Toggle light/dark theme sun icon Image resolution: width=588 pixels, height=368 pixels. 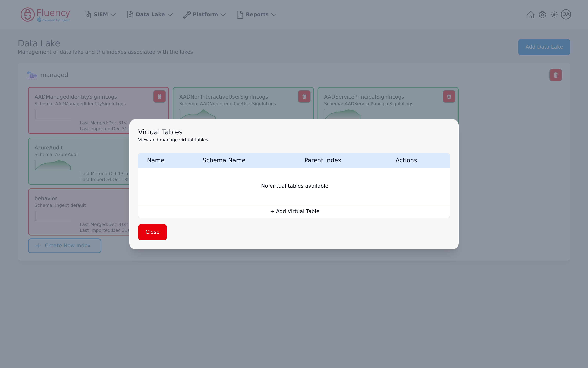pos(554,15)
